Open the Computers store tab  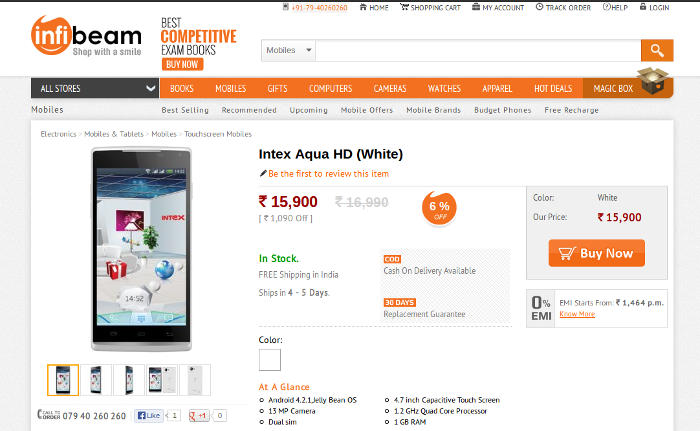[x=330, y=88]
